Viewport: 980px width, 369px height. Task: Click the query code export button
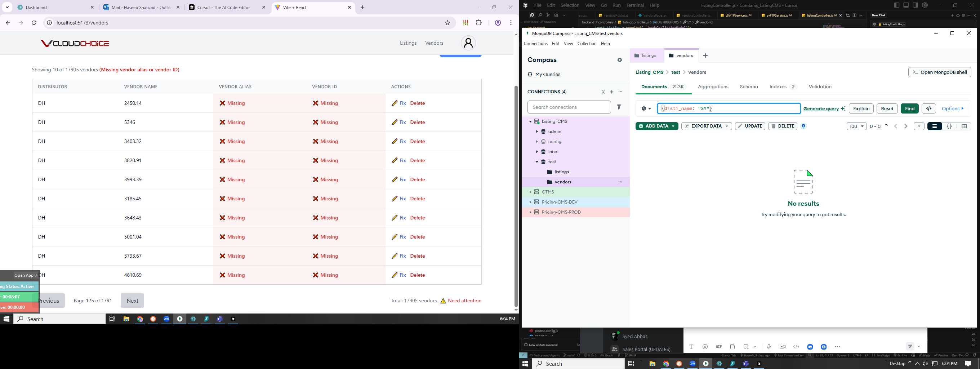928,108
